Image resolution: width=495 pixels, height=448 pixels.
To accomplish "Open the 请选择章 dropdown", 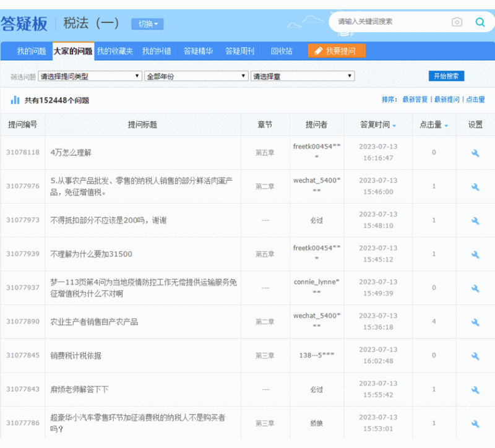I will (303, 76).
